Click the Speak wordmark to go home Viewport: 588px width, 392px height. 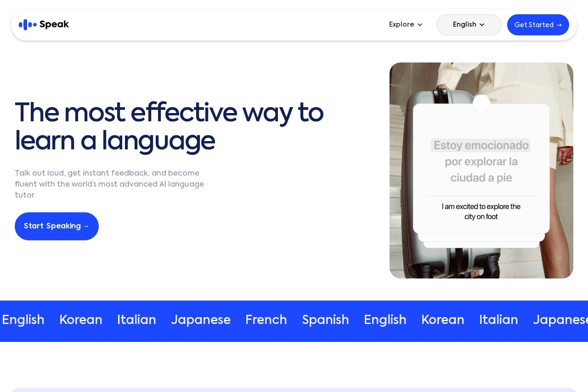pyautogui.click(x=54, y=24)
